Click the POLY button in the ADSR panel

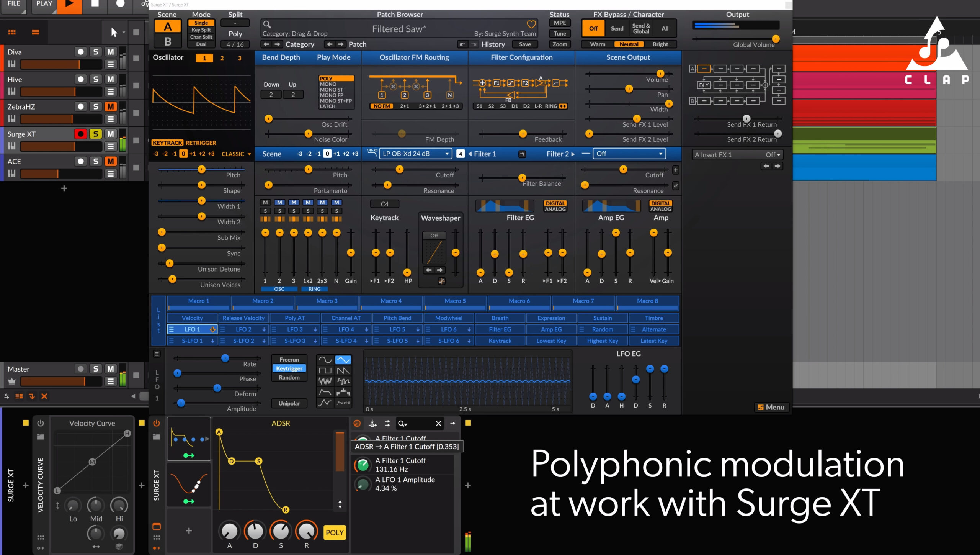(x=334, y=532)
